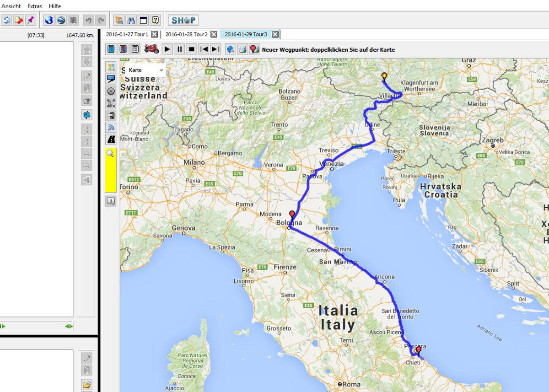Screen dimensions: 549x392
Task: Switch to the 2016-01-29 Tour3 tab
Action: (x=246, y=34)
